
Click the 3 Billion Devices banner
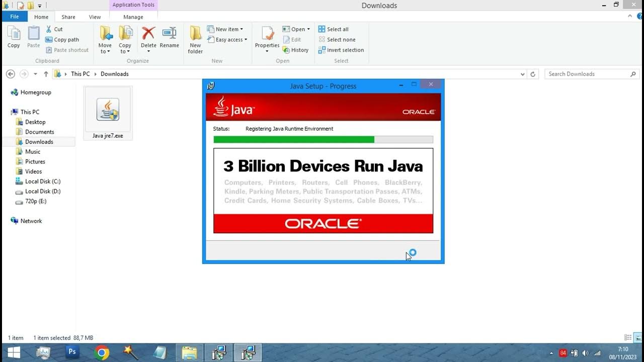323,191
